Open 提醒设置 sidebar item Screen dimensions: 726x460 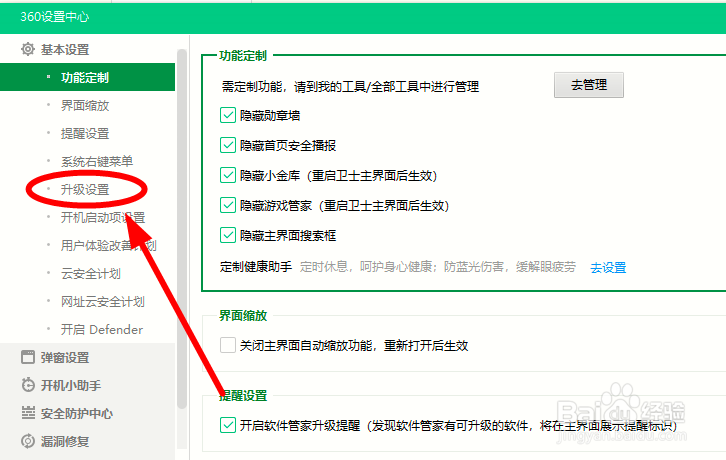(85, 133)
